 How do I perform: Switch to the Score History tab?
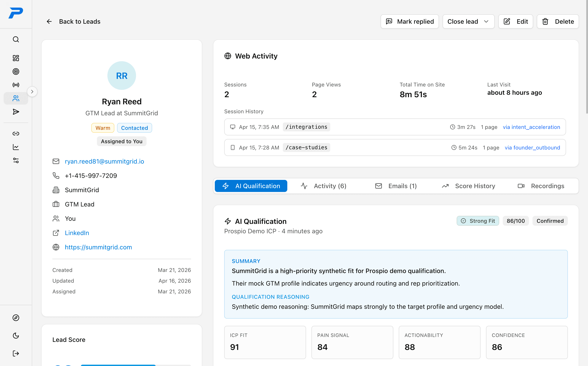click(x=468, y=186)
